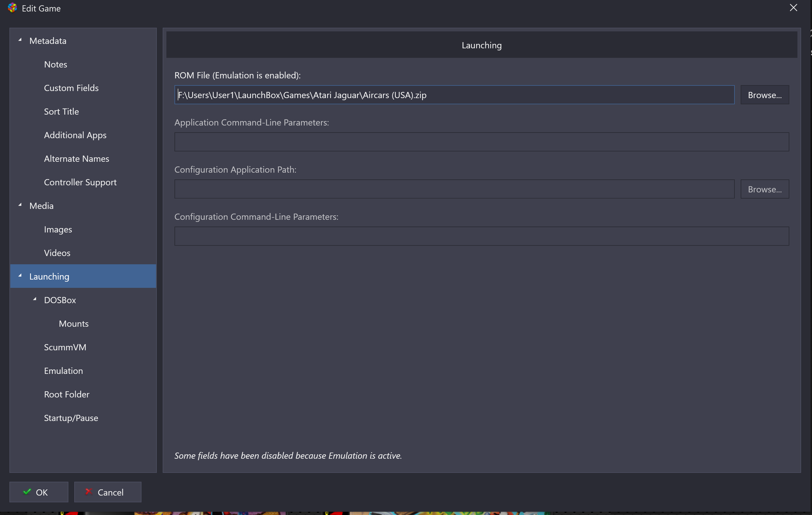Collapse the DOSBox tree node arrow

click(x=35, y=299)
